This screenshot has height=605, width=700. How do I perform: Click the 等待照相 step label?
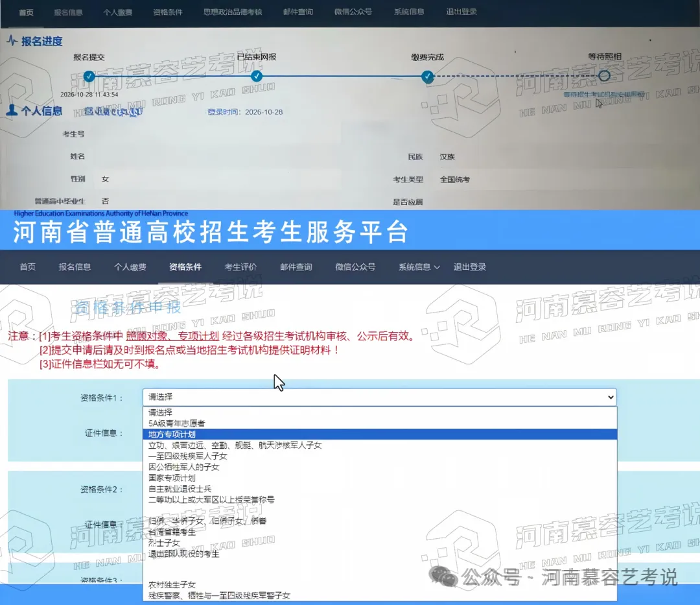605,56
